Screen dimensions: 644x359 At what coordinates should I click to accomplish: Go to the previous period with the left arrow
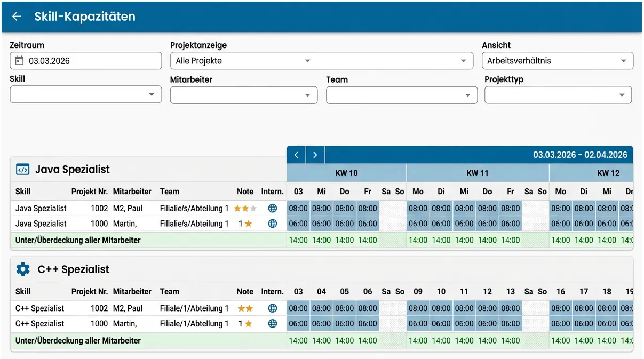click(296, 155)
